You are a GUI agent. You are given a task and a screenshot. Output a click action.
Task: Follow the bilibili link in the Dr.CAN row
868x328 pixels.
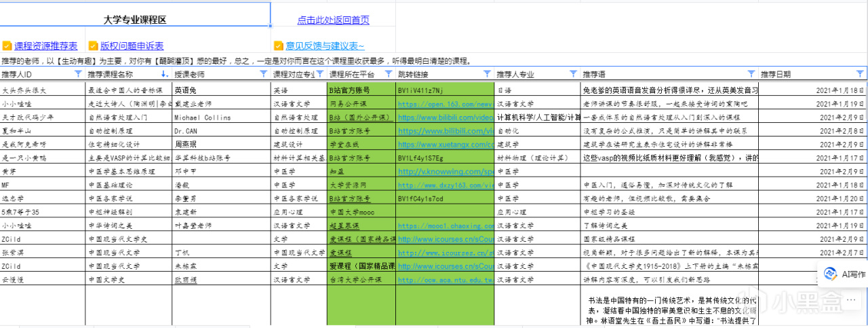445,131
